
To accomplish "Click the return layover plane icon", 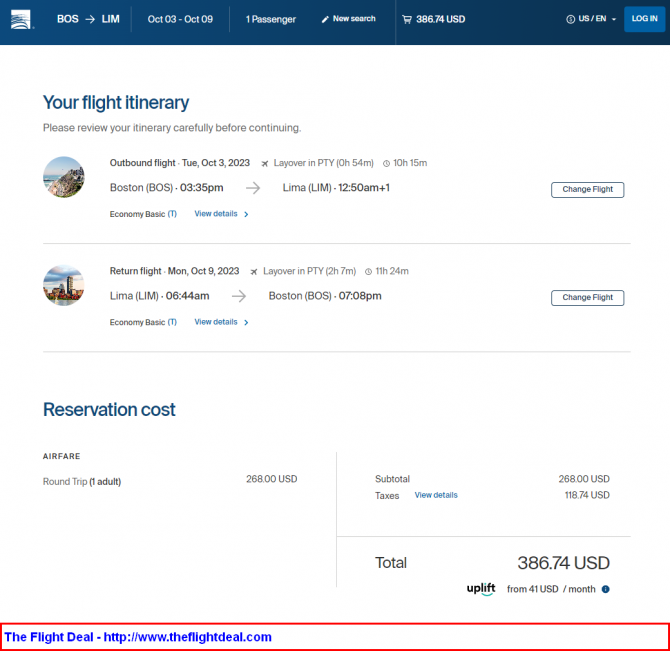I will coord(254,271).
